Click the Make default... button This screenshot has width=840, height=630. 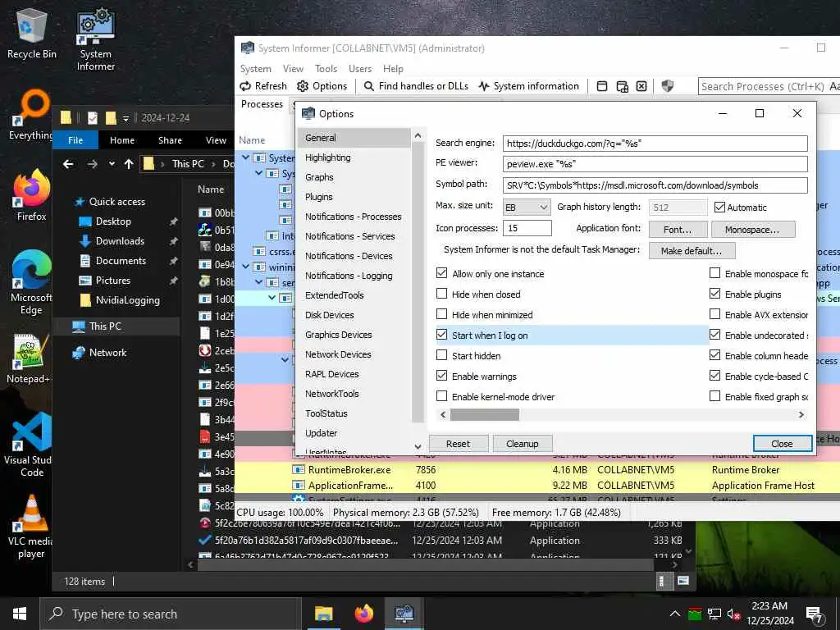[692, 251]
